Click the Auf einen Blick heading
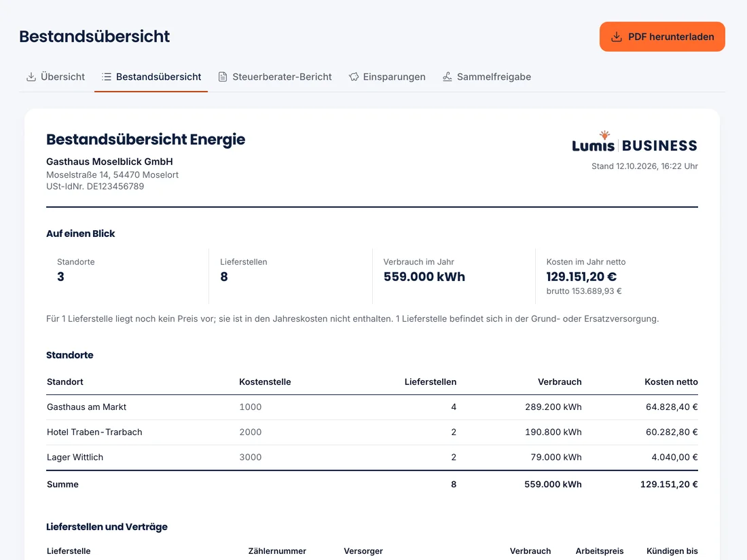Screen dimensions: 747x560 [81, 234]
